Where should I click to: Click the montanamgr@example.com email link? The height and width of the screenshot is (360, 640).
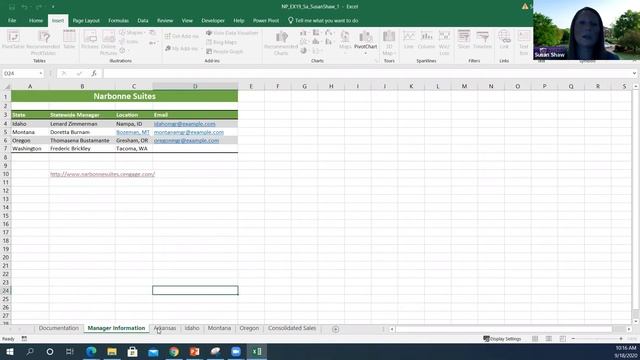[189, 132]
